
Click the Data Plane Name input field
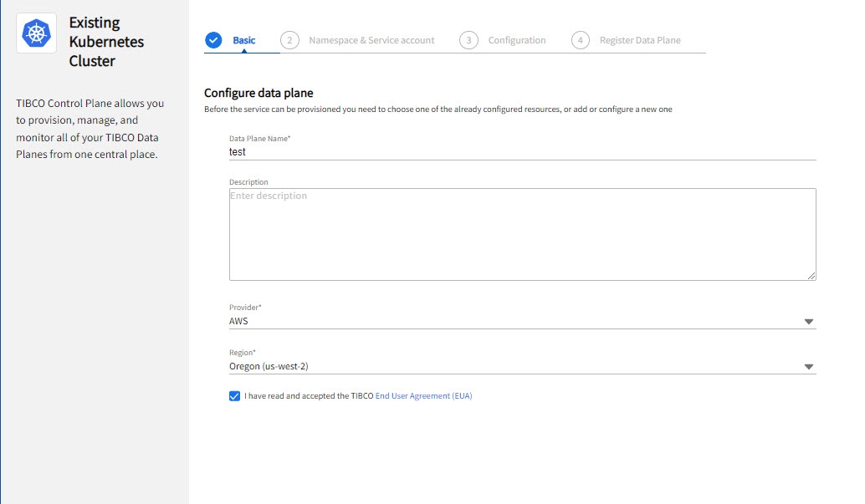(522, 152)
